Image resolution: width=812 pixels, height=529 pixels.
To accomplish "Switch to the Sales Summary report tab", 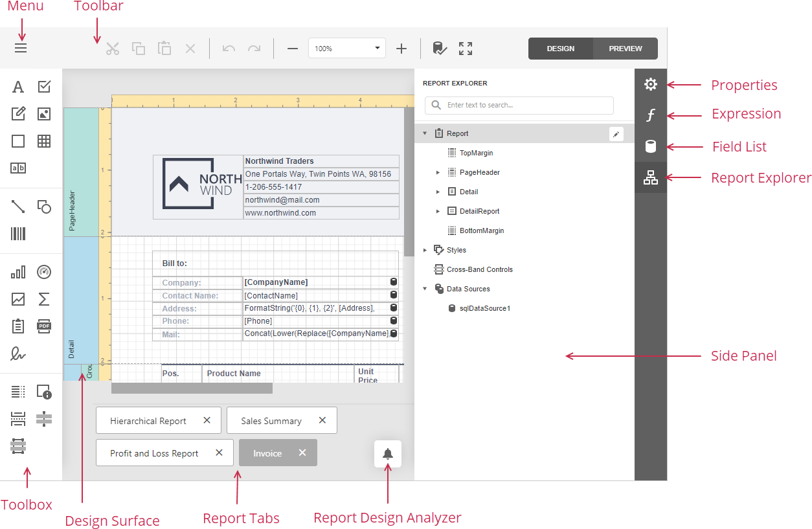I will [x=271, y=421].
